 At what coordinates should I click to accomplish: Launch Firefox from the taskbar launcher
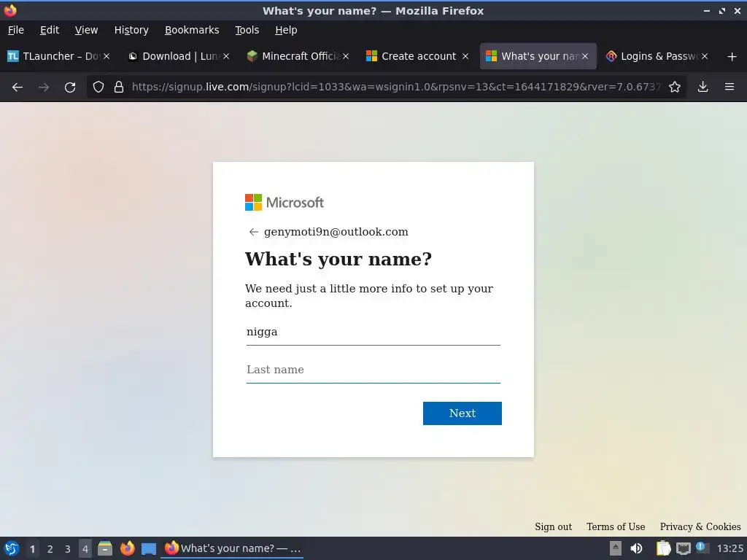point(127,548)
